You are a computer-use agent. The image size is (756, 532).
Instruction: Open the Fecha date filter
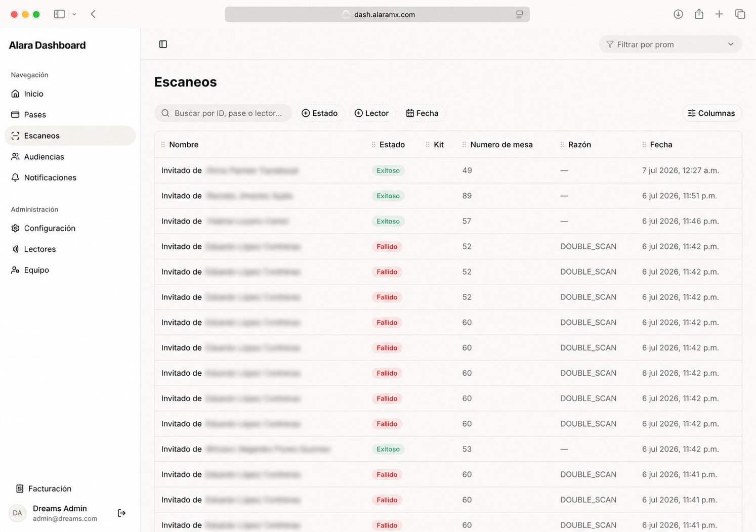423,113
